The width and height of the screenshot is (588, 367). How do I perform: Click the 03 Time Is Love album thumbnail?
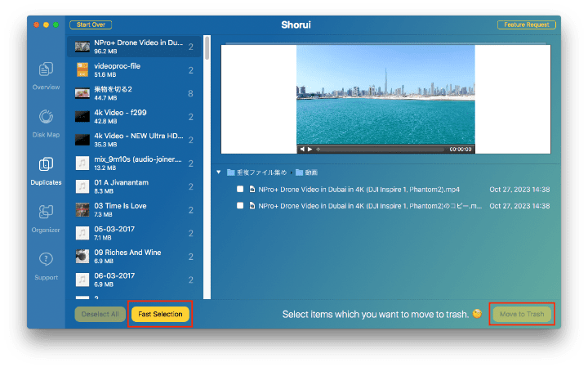82,210
